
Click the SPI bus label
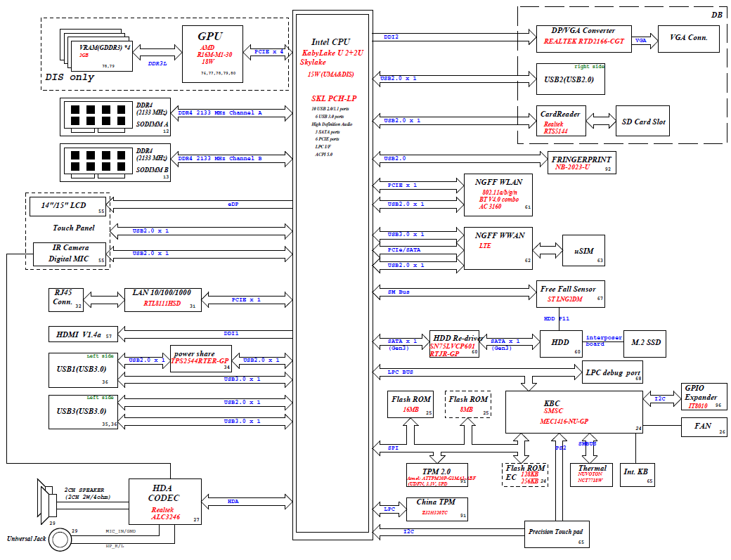click(393, 448)
